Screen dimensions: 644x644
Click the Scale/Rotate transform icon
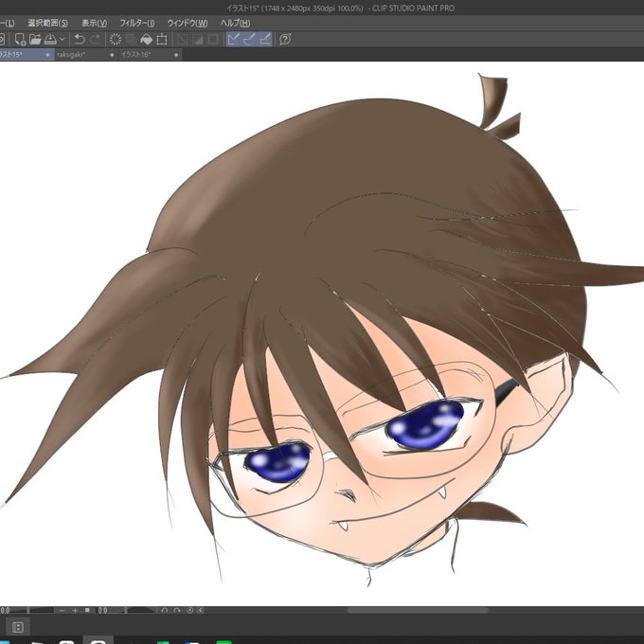(162, 40)
